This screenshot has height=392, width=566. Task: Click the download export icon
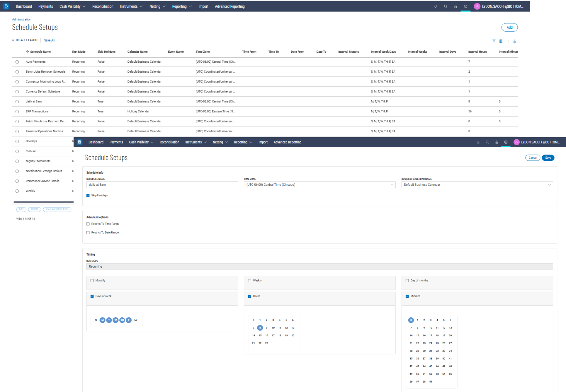(515, 41)
